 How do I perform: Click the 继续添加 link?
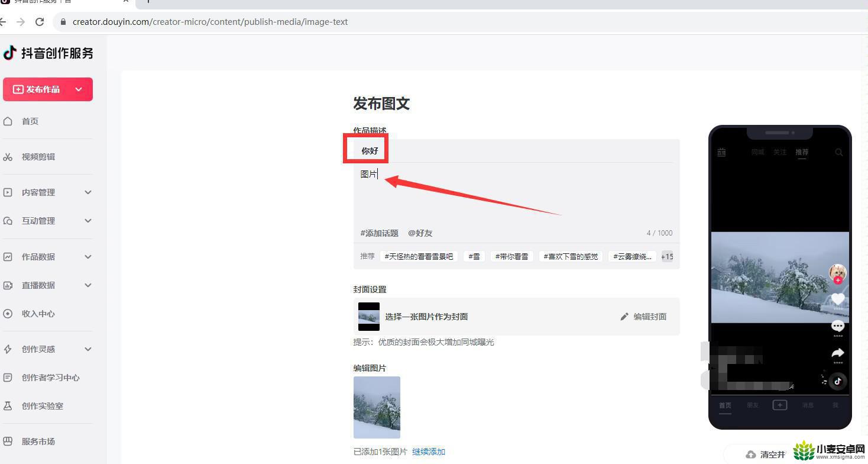click(x=429, y=452)
